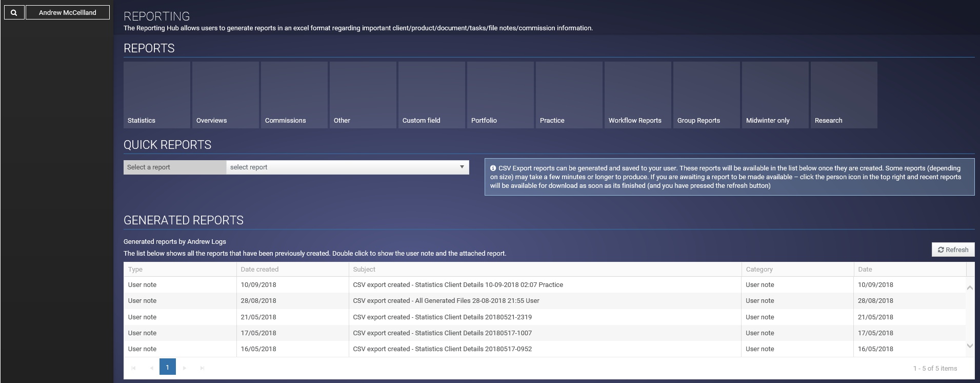Click the previous page pager arrow

point(151,368)
